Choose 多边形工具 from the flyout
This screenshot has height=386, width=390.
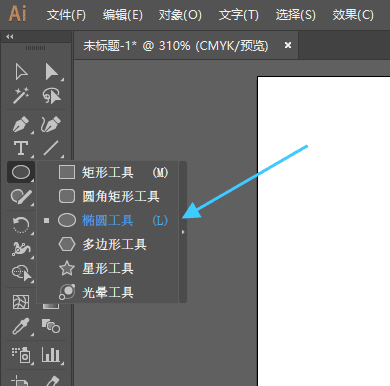coord(107,244)
